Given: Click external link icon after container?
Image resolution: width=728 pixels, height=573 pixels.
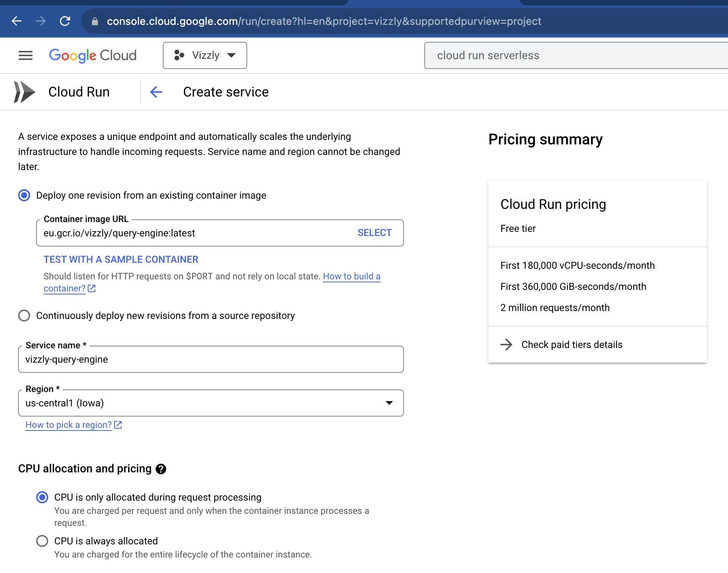Looking at the screenshot, I should click(92, 288).
